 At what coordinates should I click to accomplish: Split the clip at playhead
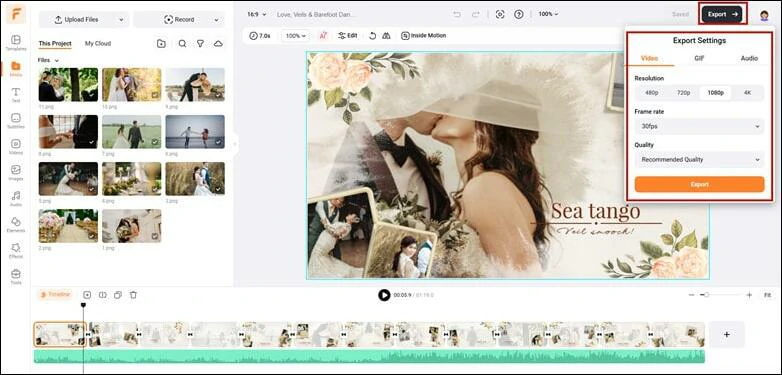pos(103,295)
